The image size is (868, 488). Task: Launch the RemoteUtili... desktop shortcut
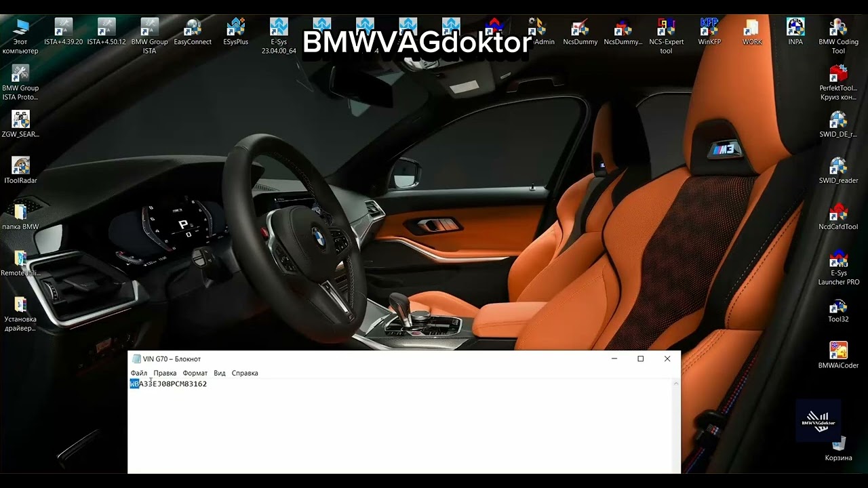tap(20, 263)
